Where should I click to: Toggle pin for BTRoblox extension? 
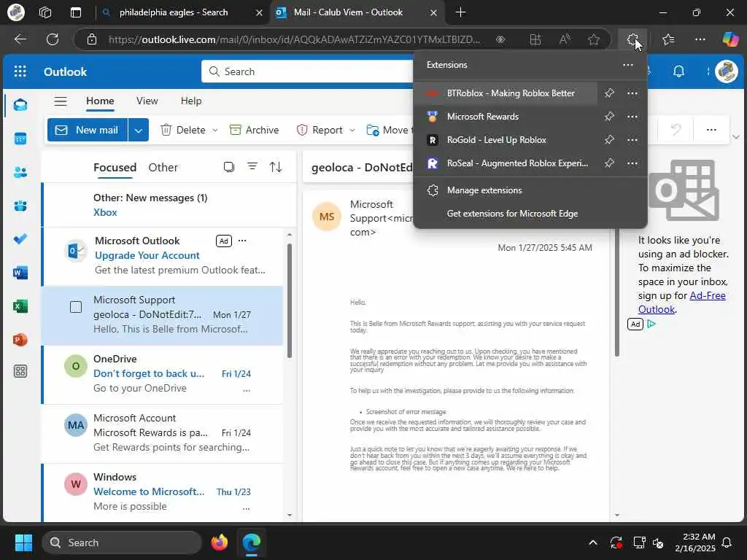click(609, 93)
